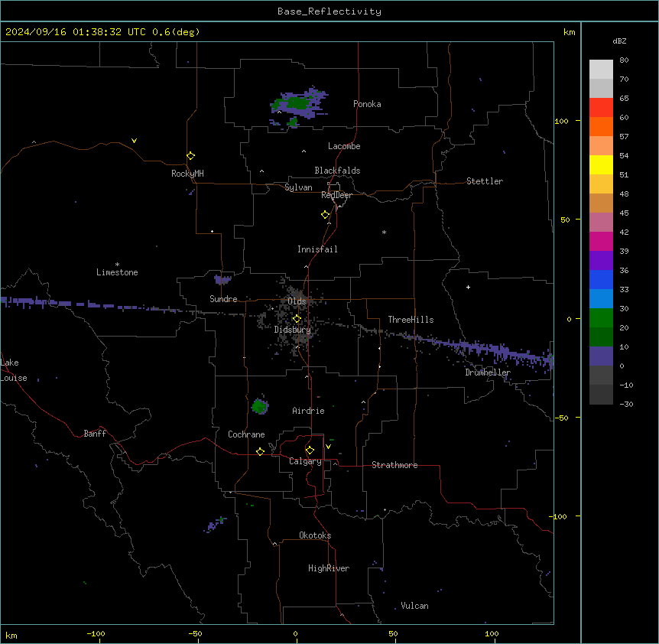Select the purple 39-36 dBZ legend swatch
The height and width of the screenshot is (644, 659).
pyautogui.click(x=601, y=261)
